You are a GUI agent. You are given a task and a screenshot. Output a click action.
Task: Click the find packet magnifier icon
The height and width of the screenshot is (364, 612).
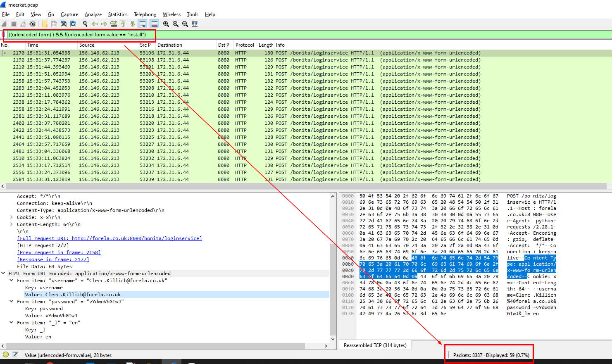pos(85,24)
